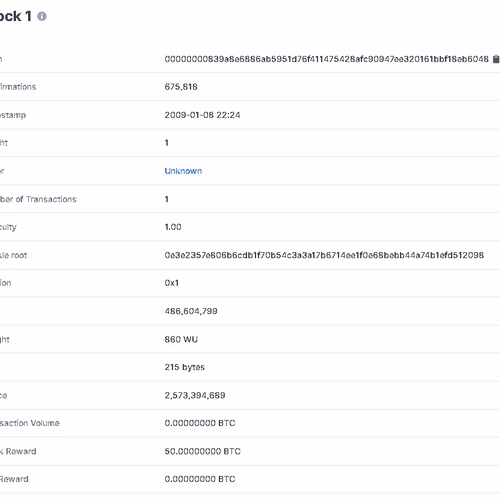Click the Block 1 page heading

(x=16, y=16)
